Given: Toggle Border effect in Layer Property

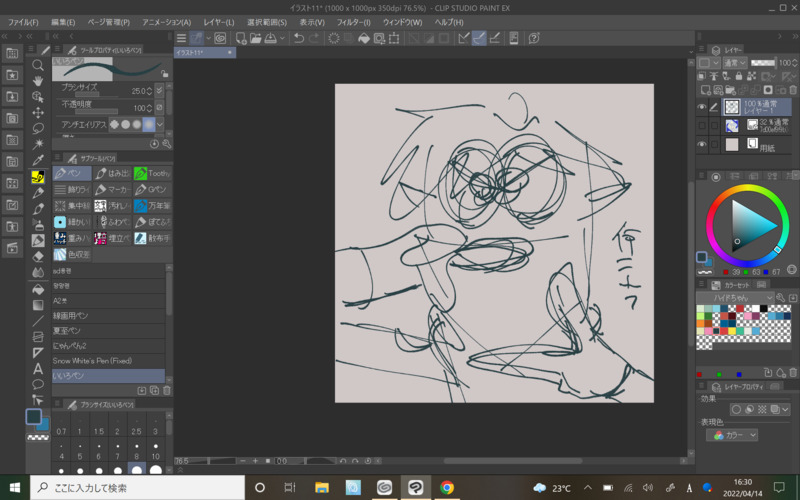Looking at the screenshot, I should point(736,409).
